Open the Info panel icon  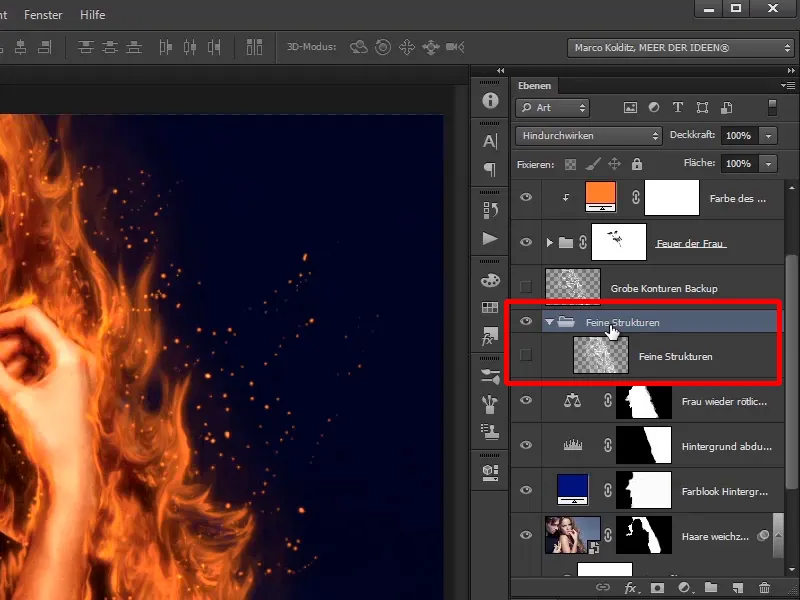(490, 100)
